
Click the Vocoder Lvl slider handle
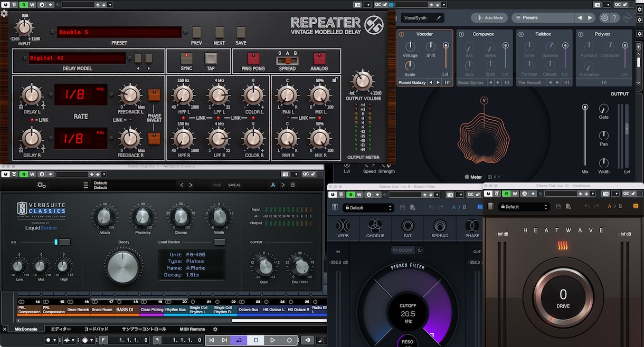click(446, 45)
